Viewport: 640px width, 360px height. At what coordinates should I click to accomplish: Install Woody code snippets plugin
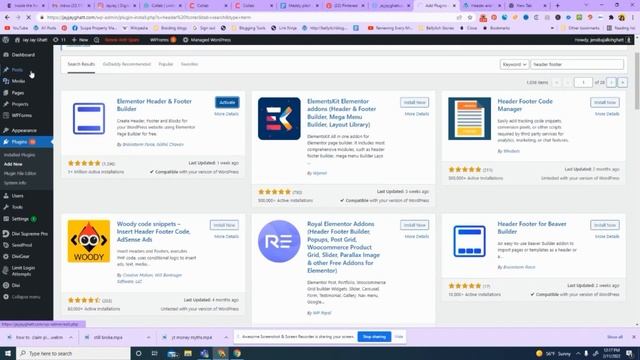(x=224, y=225)
